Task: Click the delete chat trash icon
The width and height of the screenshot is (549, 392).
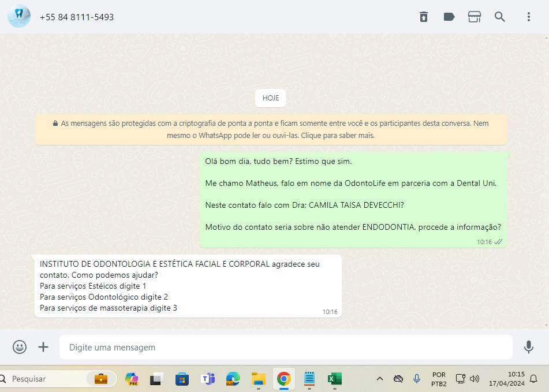Action: 424,17
